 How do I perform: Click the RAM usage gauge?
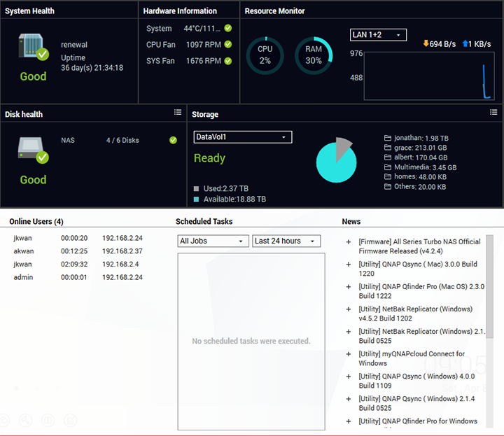click(x=314, y=55)
